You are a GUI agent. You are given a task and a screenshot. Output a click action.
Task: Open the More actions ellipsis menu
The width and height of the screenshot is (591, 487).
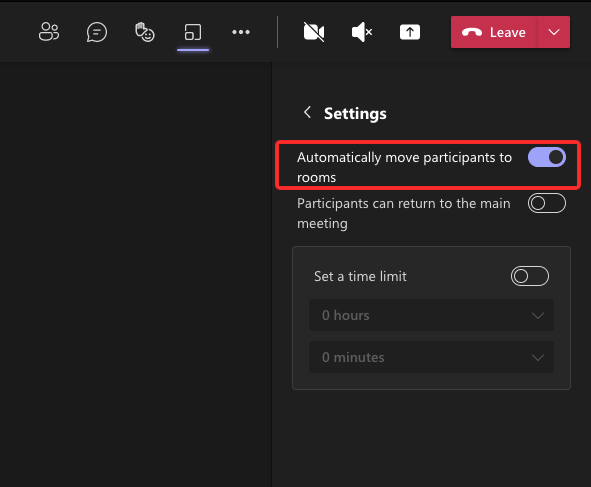point(241,32)
